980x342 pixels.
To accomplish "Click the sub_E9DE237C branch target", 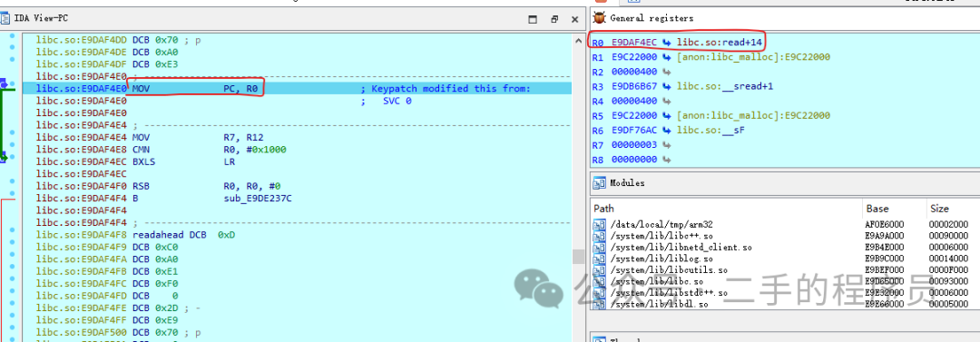I will point(258,198).
